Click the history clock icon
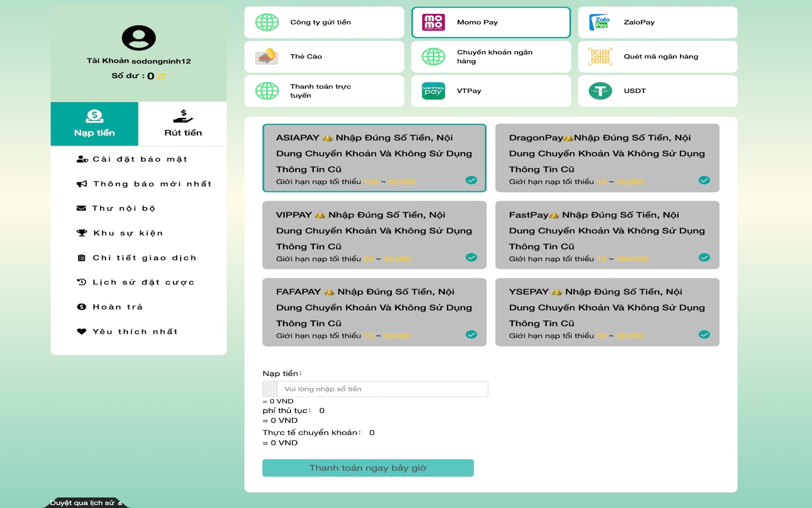Image resolution: width=812 pixels, height=508 pixels. [x=81, y=282]
